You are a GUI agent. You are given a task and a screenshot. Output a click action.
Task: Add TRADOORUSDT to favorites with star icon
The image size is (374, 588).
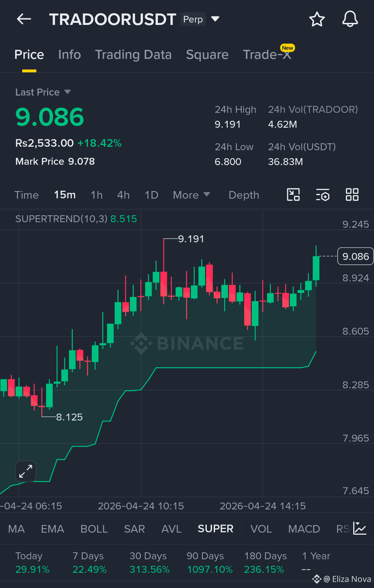[x=317, y=19]
